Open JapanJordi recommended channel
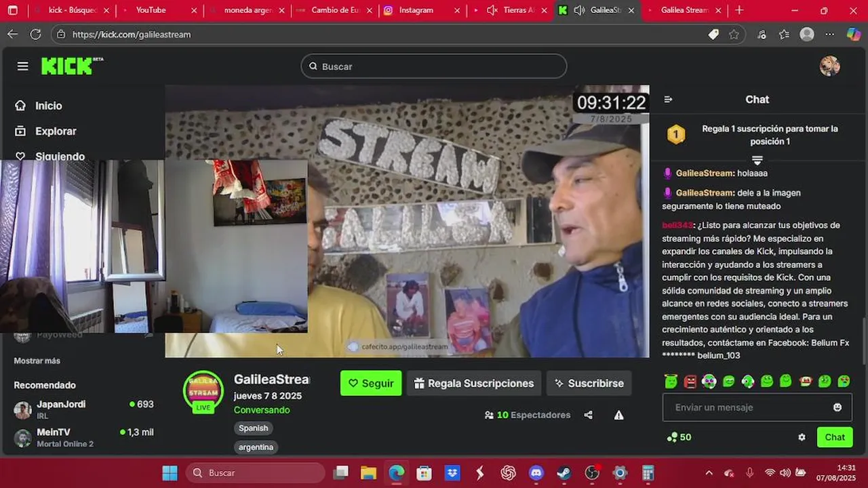 coord(83,409)
